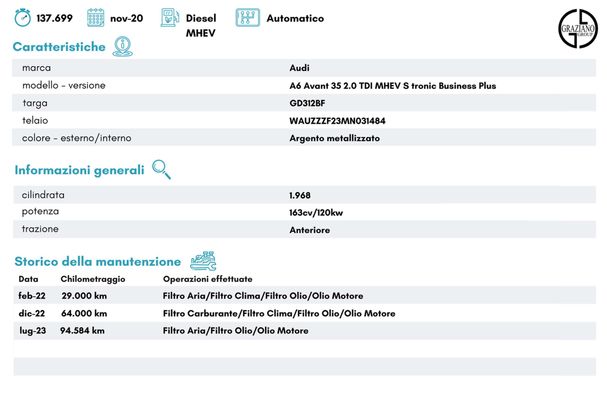
Task: Select the lug-23 operations Filtro Aria/Filtro Olio text
Action: click(235, 330)
